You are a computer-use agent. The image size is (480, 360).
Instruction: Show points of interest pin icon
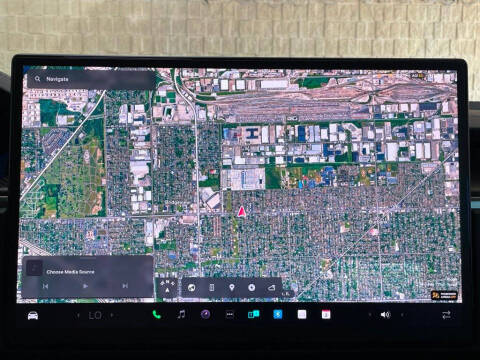(232, 288)
